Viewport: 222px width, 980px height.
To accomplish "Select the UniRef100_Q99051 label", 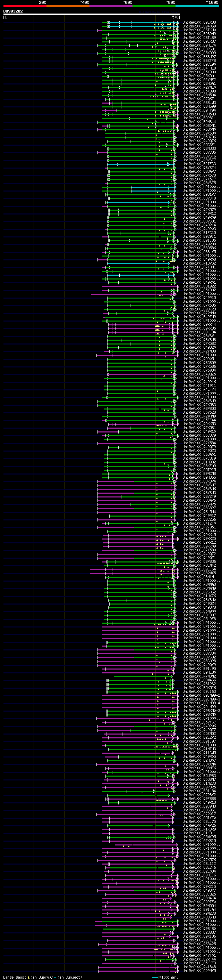I will click(x=199, y=359).
